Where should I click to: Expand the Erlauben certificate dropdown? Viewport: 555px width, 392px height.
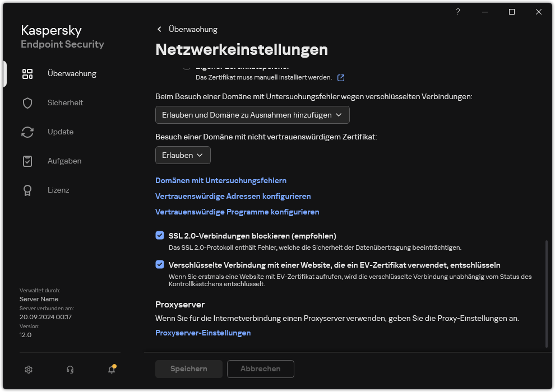click(183, 155)
